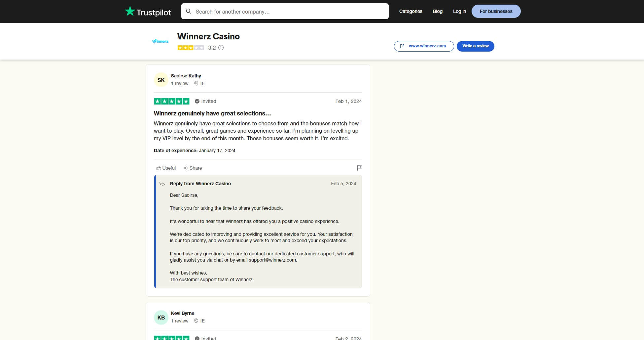Click the search magnifier icon
This screenshot has width=644, height=340.
tap(189, 12)
